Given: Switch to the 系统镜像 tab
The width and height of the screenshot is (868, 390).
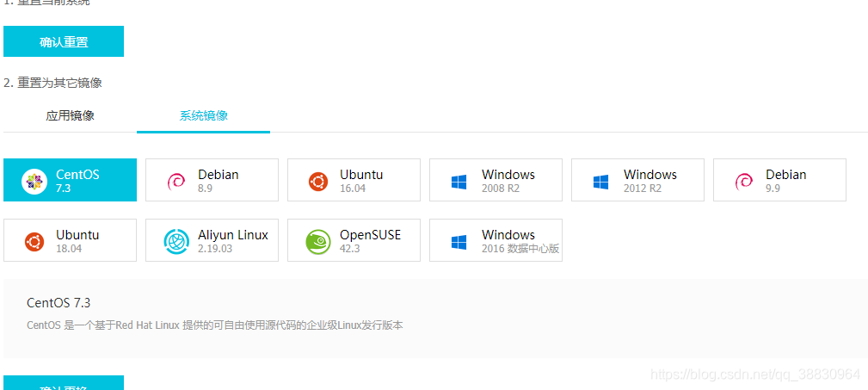Looking at the screenshot, I should (203, 115).
